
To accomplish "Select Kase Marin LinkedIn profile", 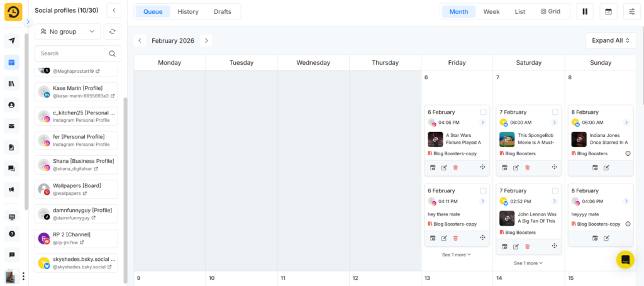I will click(76, 92).
